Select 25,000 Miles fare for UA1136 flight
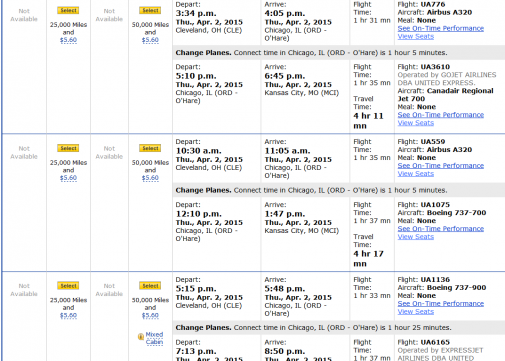This screenshot has width=505, height=361. (68, 286)
